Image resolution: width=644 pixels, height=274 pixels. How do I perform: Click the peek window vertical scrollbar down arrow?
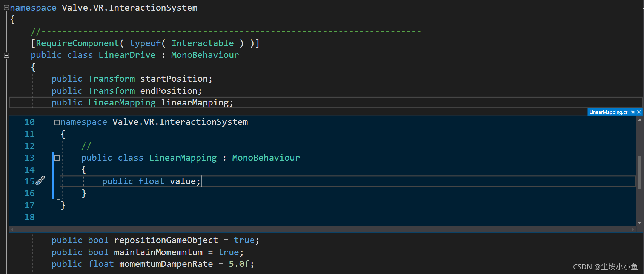point(639,223)
